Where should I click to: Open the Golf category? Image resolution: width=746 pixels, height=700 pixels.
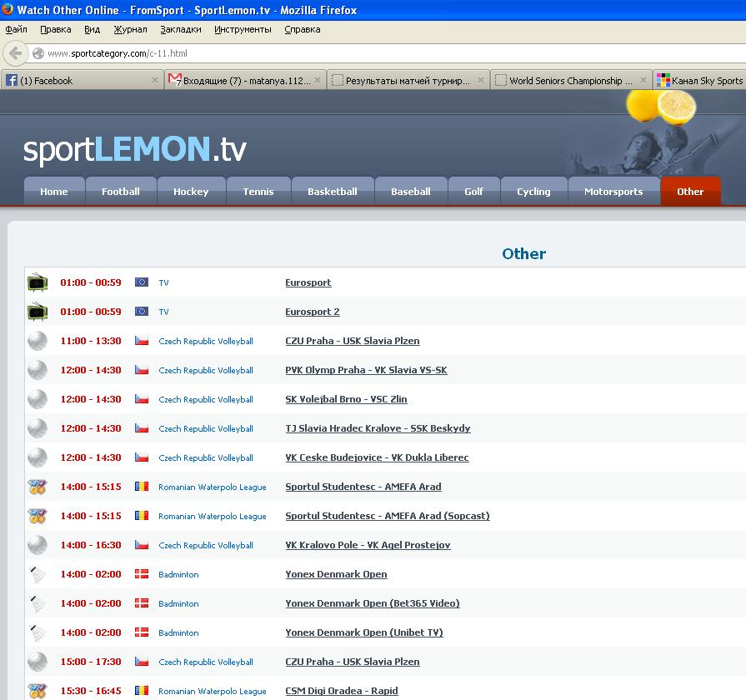point(474,191)
